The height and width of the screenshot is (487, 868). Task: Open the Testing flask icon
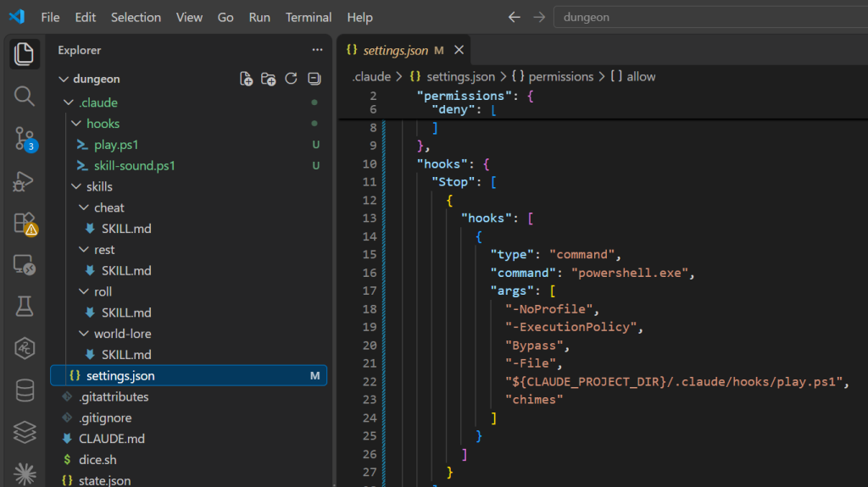[24, 306]
